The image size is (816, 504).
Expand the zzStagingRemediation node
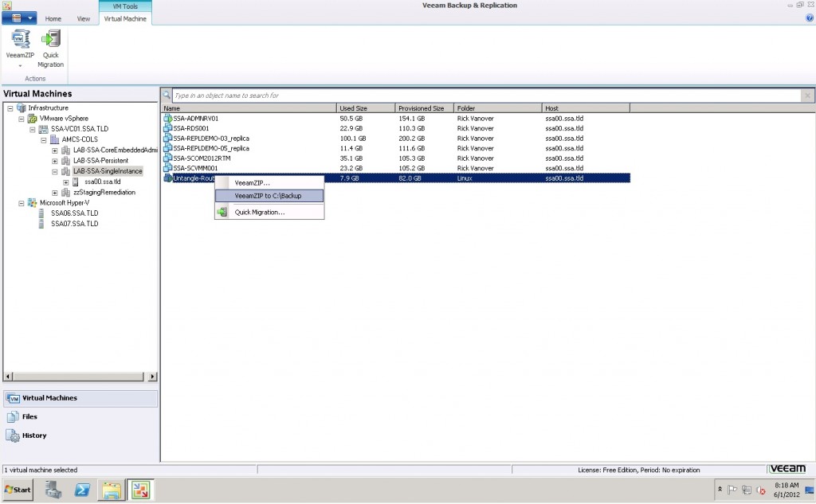click(55, 193)
